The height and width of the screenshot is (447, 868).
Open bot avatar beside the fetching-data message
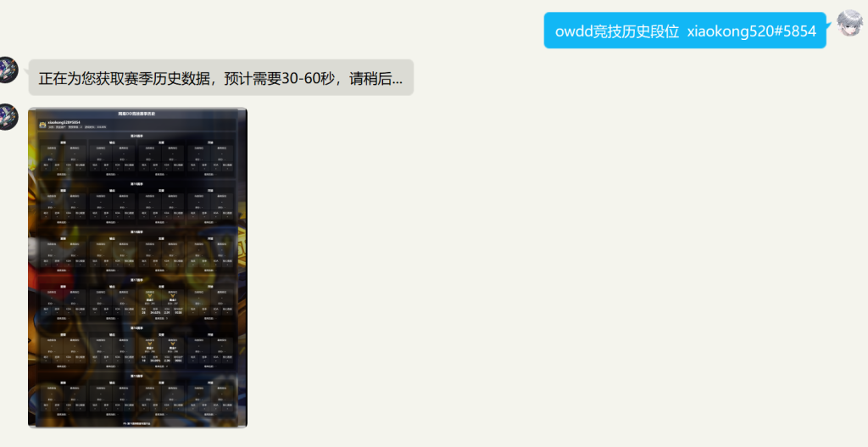point(7,70)
